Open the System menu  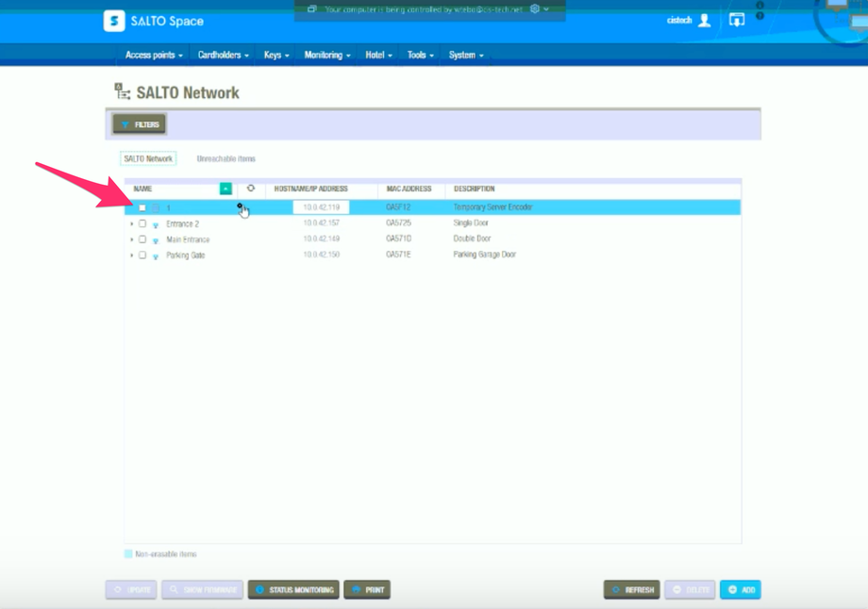click(466, 55)
